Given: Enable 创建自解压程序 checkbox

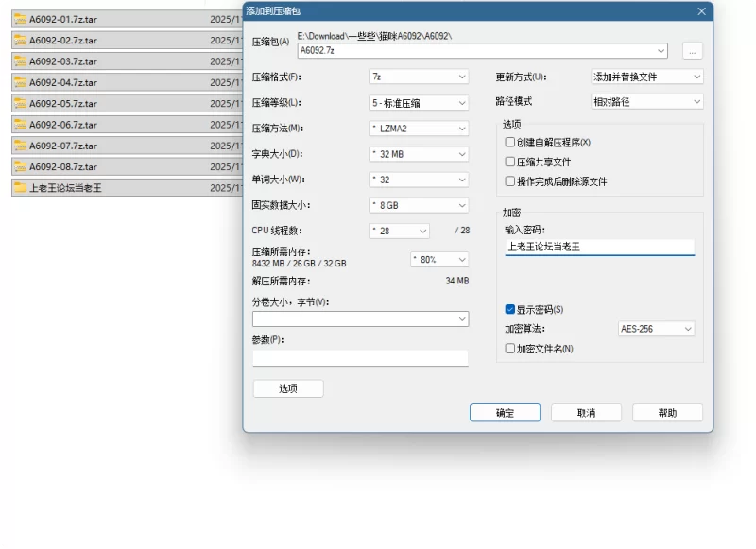Looking at the screenshot, I should pyautogui.click(x=510, y=143).
